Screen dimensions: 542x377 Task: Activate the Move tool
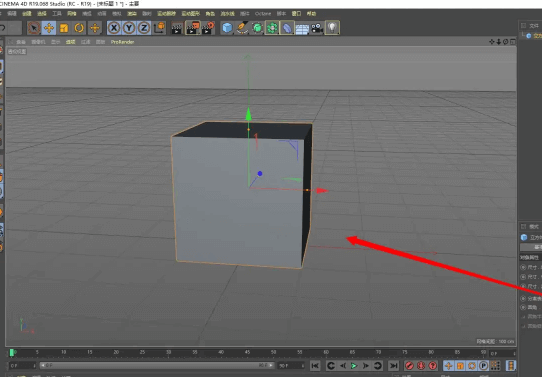click(49, 28)
